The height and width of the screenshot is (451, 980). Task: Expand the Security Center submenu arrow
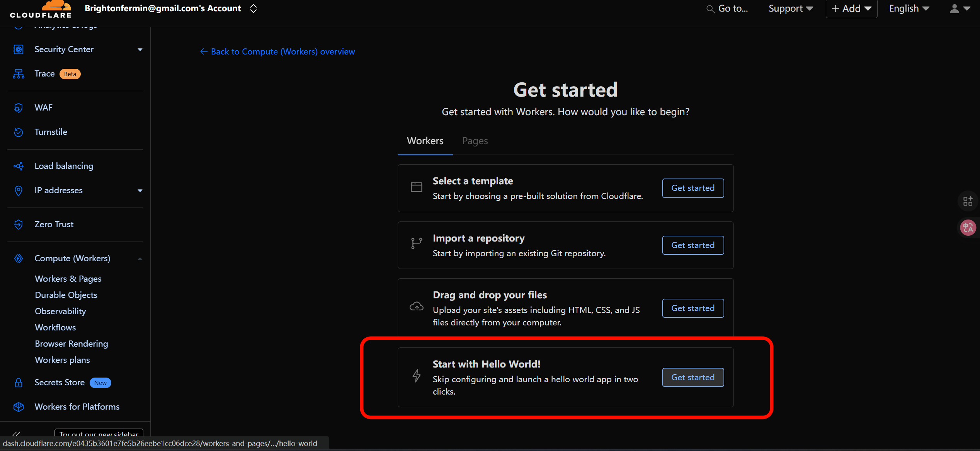(140, 49)
